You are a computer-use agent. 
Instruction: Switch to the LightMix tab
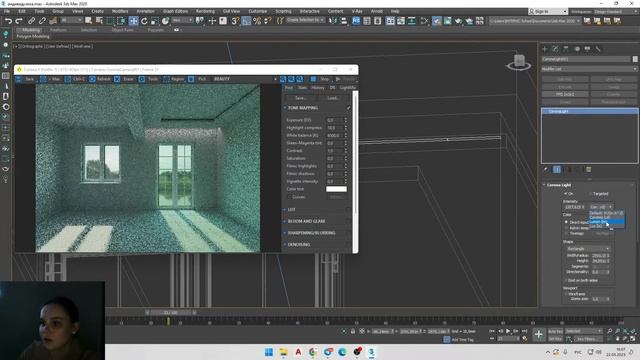pos(348,88)
